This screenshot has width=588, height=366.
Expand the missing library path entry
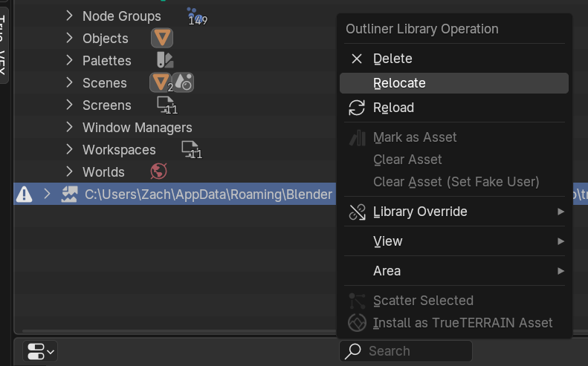48,195
